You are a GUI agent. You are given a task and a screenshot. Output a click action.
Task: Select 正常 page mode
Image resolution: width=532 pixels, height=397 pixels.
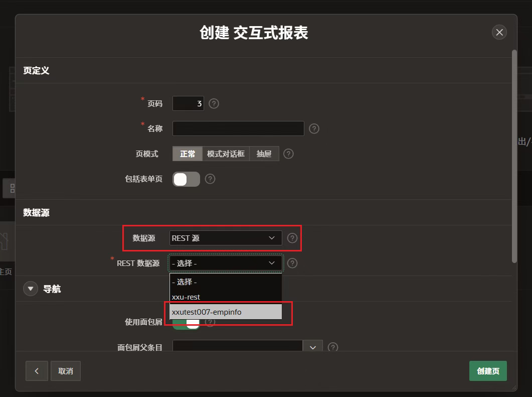(188, 154)
